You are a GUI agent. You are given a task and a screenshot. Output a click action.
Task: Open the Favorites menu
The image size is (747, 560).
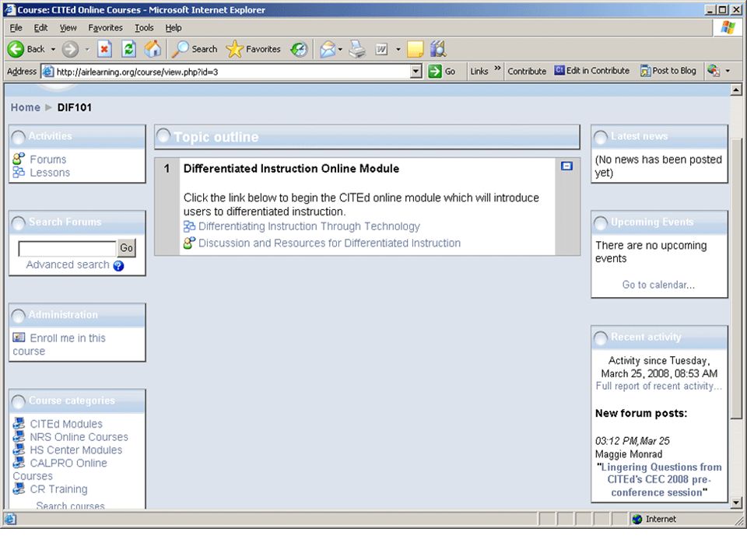(x=105, y=28)
